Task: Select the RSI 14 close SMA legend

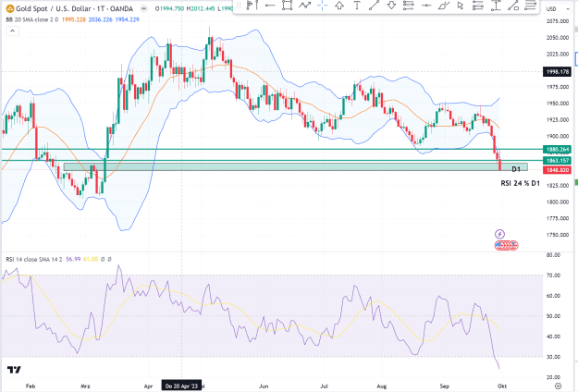Action: pyautogui.click(x=34, y=260)
